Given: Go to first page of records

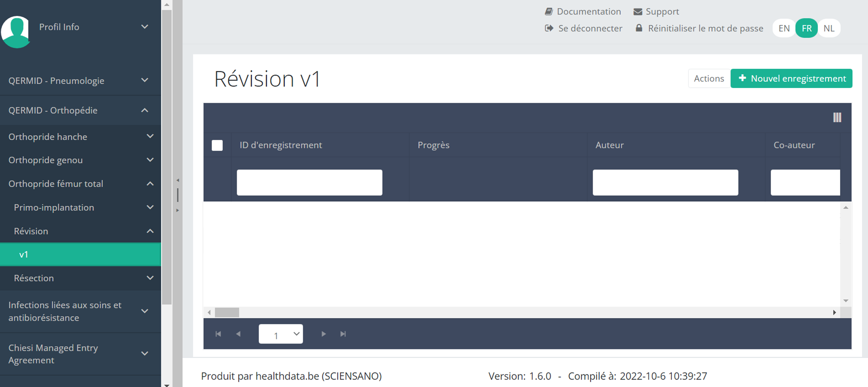Looking at the screenshot, I should pos(218,334).
